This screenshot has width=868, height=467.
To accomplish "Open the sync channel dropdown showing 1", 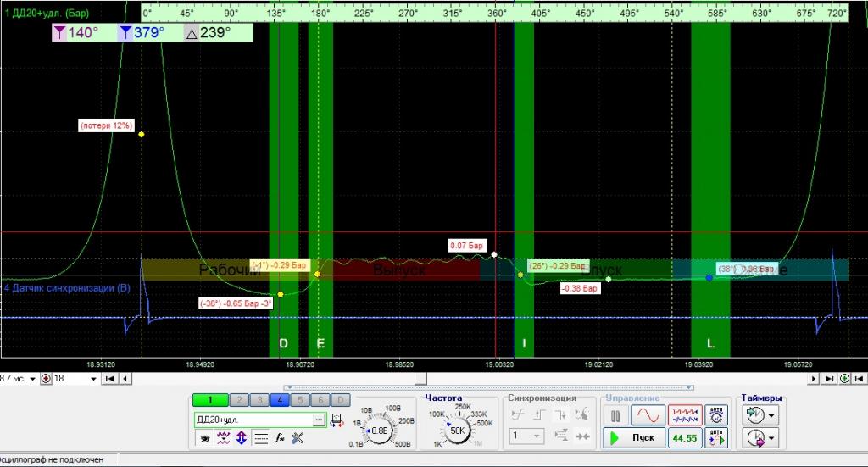I will [526, 436].
